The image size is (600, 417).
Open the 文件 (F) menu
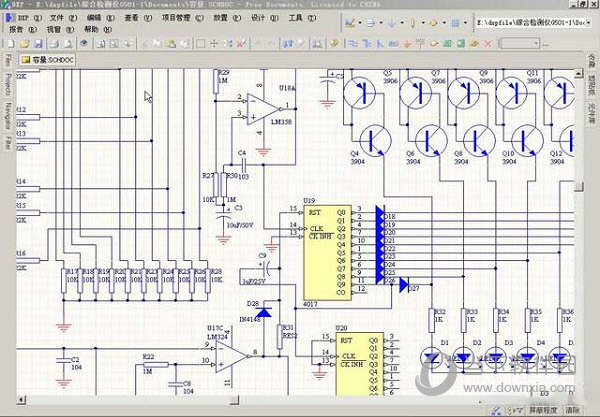(64, 18)
